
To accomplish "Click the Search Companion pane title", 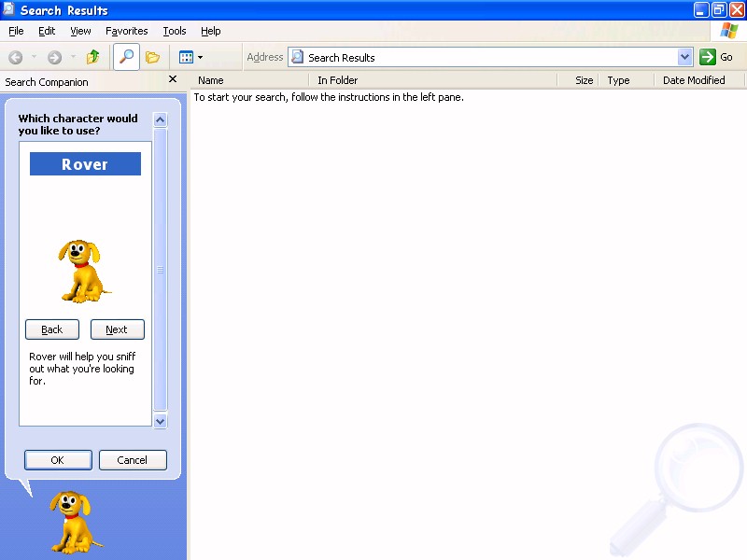I will click(46, 82).
